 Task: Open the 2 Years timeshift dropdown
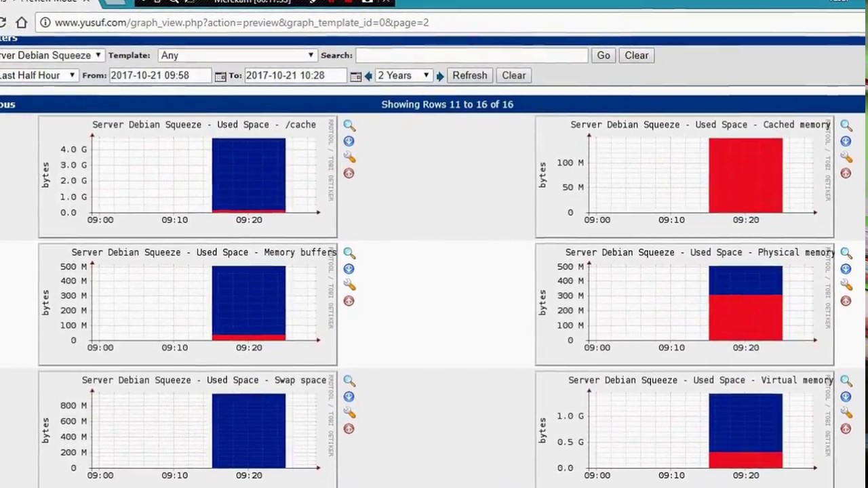pos(403,75)
